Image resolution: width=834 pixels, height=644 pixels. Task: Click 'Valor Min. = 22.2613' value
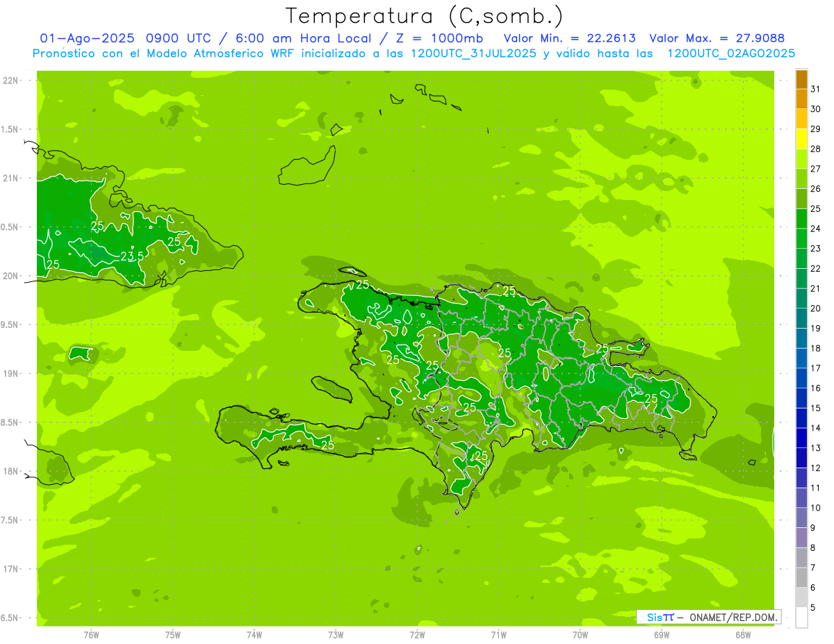[570, 38]
